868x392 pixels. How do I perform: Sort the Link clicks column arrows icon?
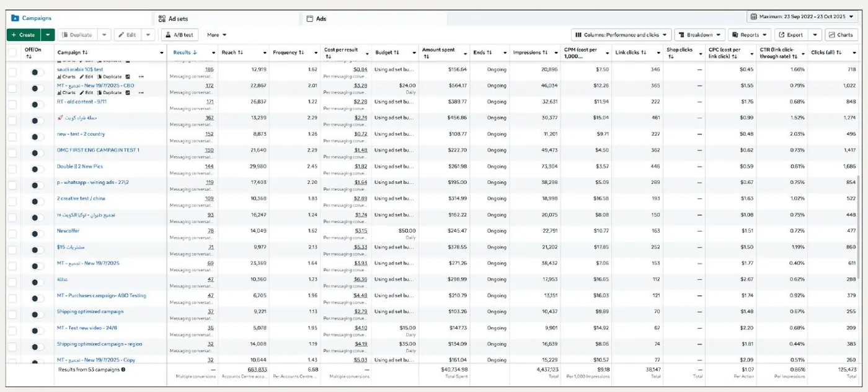click(644, 53)
